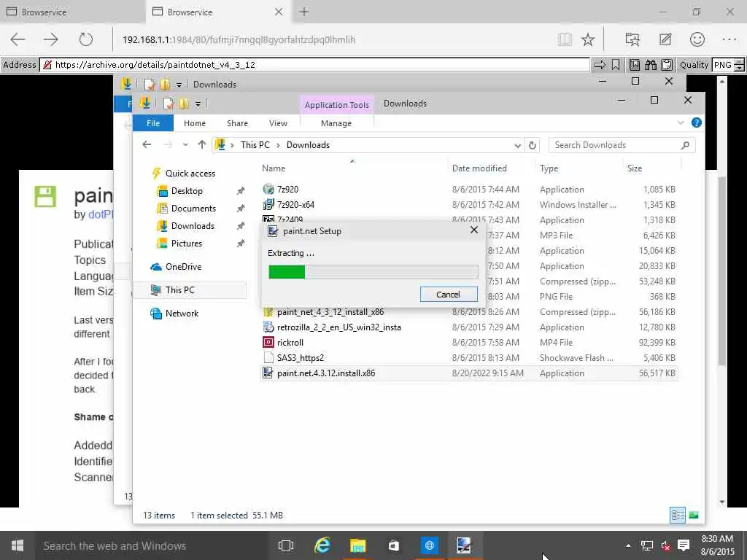Open recent locations dropdown
Screen dimensions: 747x560
[x=185, y=145]
